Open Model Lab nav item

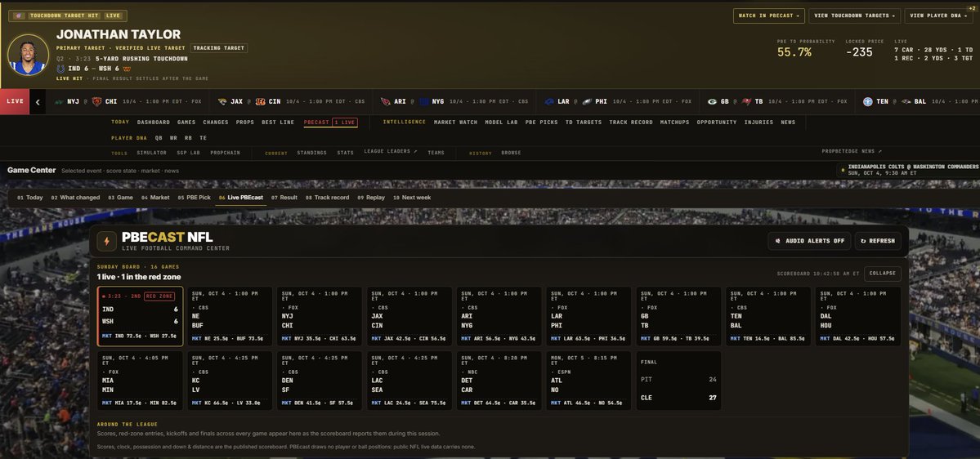[501, 123]
